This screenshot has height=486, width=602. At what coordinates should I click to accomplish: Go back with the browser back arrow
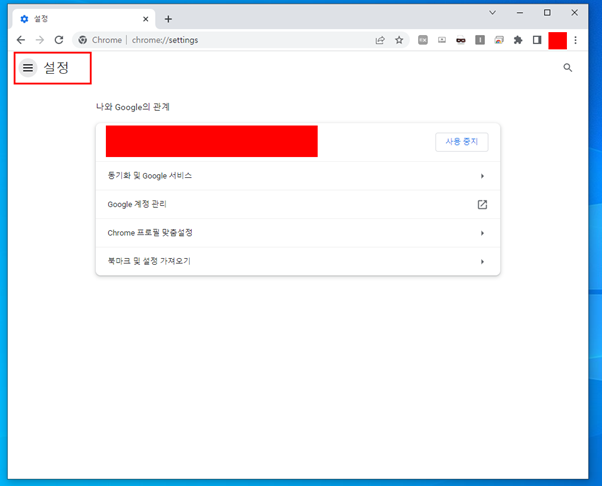(x=21, y=40)
